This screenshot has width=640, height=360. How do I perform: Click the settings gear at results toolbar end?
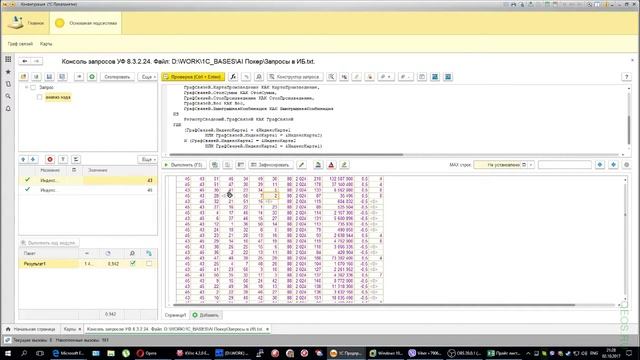tap(626, 165)
